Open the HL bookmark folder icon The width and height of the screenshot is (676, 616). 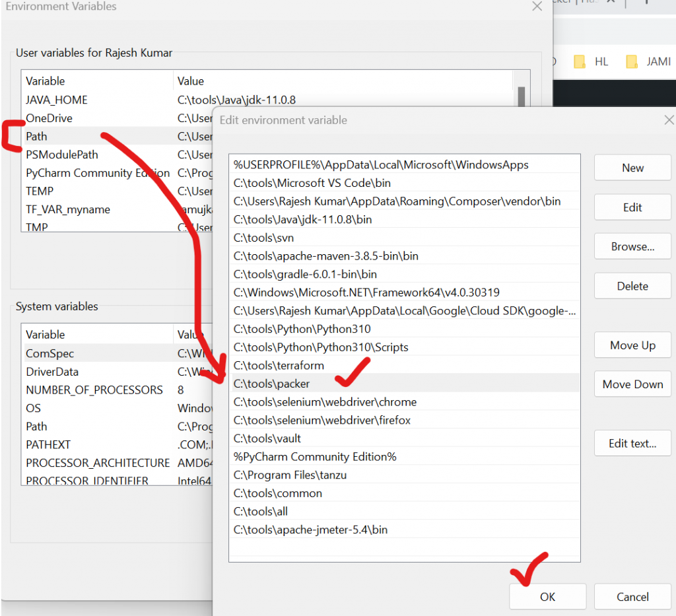580,62
